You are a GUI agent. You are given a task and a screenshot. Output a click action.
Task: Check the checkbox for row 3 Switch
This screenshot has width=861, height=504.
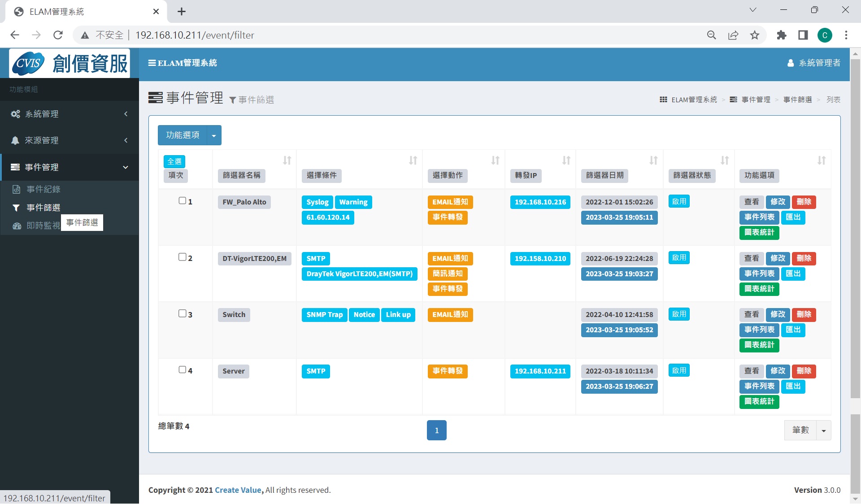click(183, 313)
